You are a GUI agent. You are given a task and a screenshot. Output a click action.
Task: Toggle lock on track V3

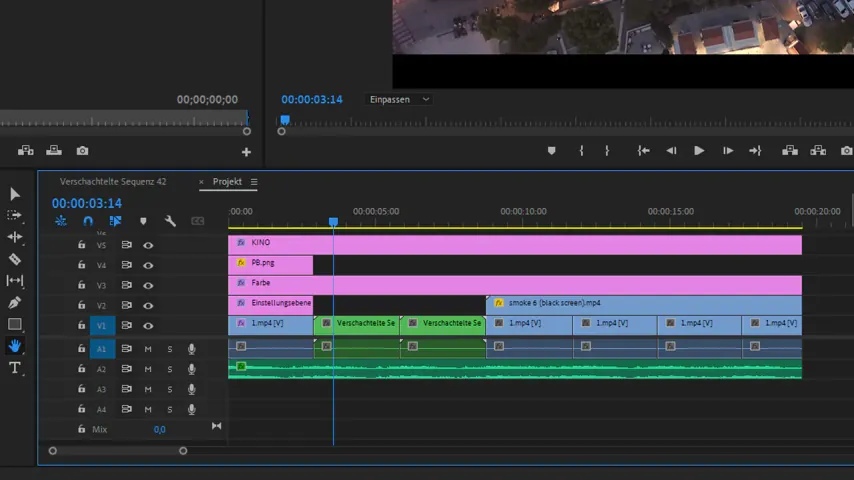[81, 285]
